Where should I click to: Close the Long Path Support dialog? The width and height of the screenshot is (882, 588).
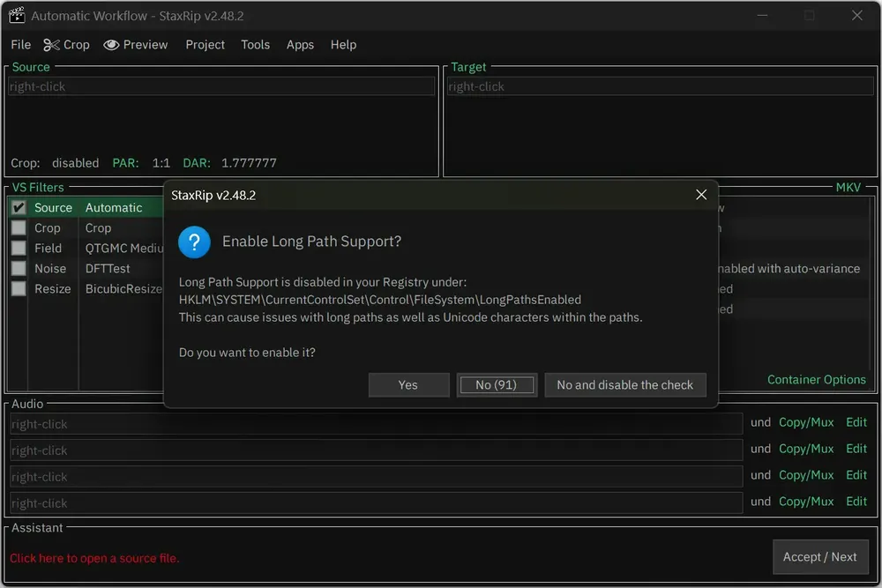pos(701,195)
